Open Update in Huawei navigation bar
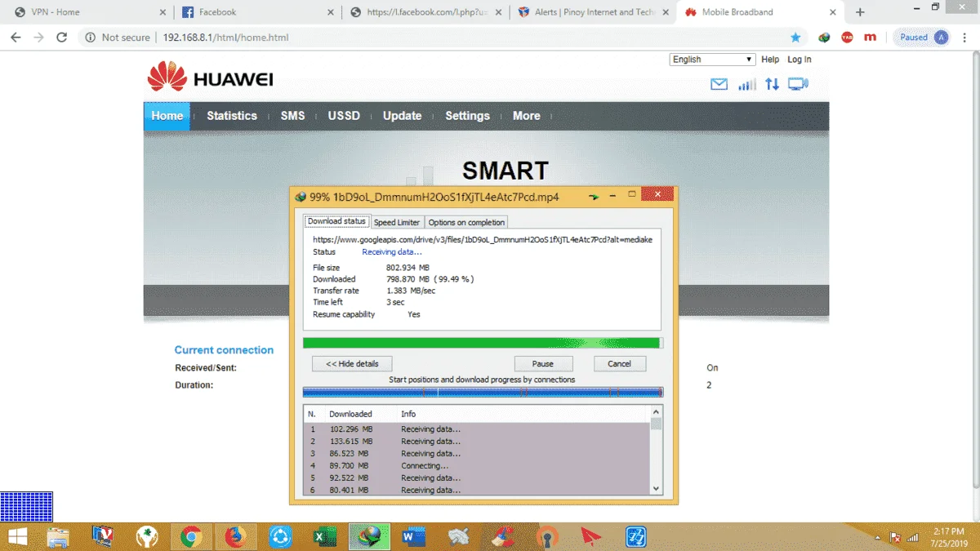 [x=403, y=116]
